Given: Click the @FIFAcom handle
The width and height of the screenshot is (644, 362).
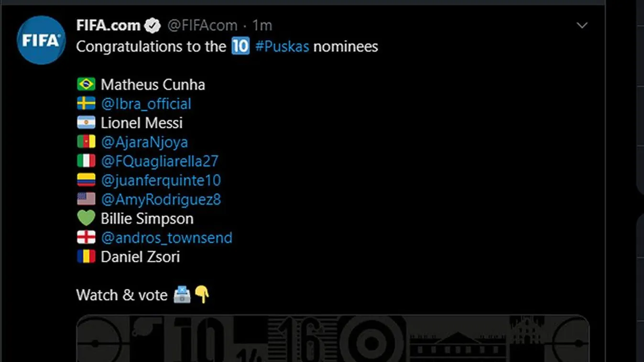Looking at the screenshot, I should [202, 25].
